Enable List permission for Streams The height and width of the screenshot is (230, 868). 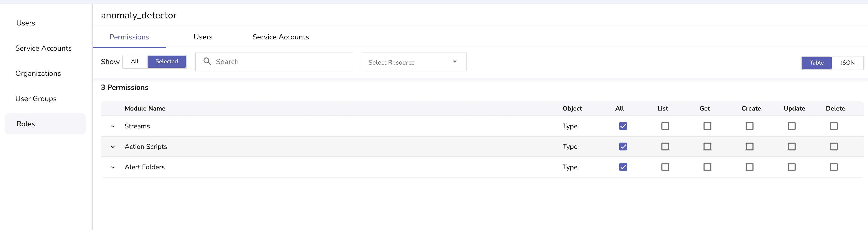pos(665,126)
